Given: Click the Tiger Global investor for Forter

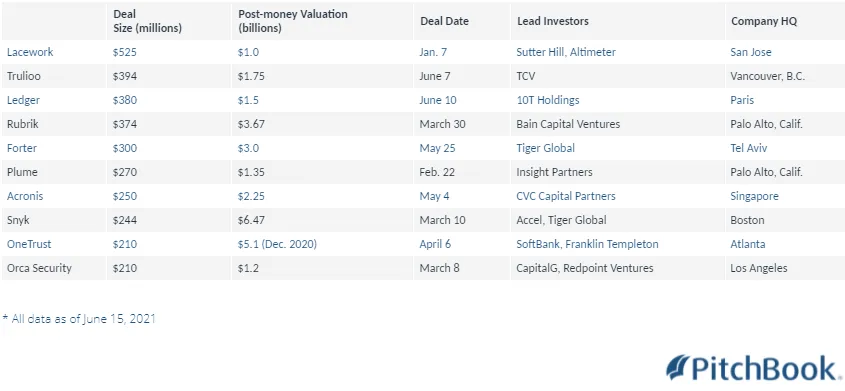Looking at the screenshot, I should (x=545, y=148).
